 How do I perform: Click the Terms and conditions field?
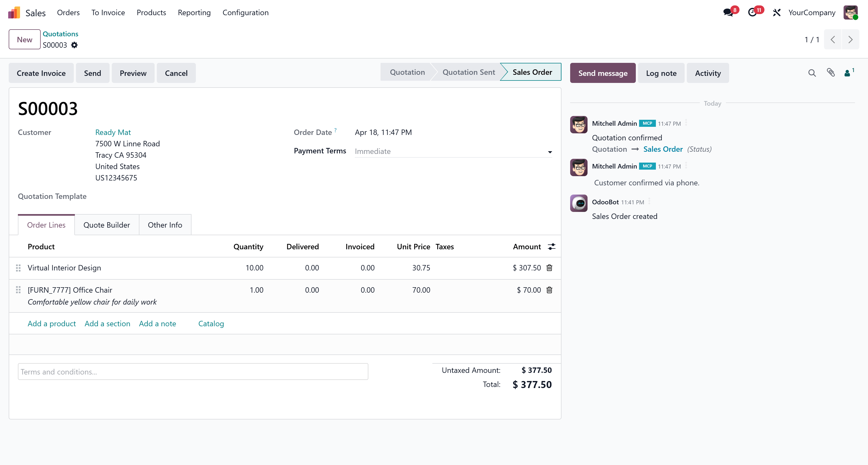pos(193,372)
